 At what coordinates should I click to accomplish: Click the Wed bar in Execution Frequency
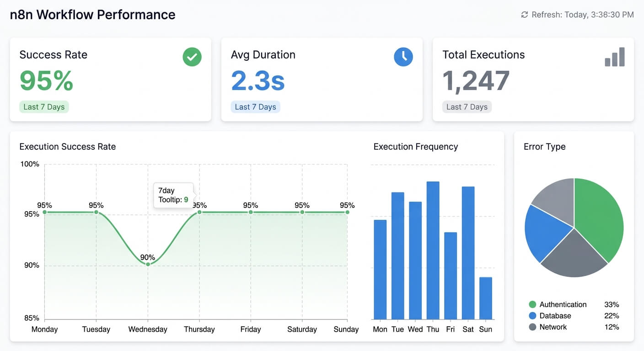point(415,261)
